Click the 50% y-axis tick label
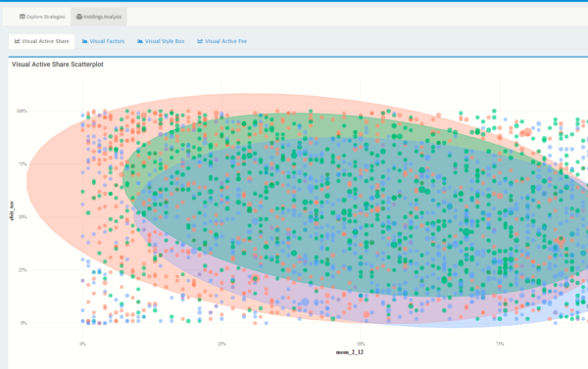Image resolution: width=588 pixels, height=369 pixels. coord(23,217)
